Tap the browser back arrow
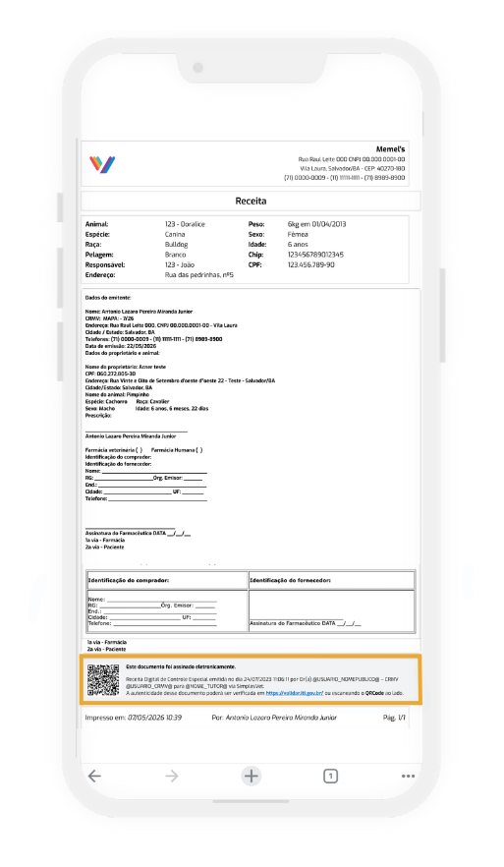The height and width of the screenshot is (867, 504). pyautogui.click(x=94, y=776)
